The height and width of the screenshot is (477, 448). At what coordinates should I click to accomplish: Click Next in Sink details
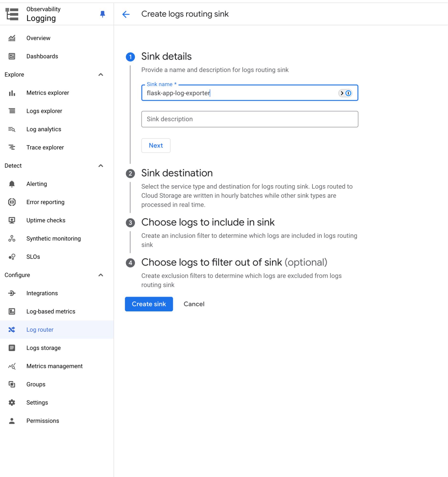click(155, 145)
